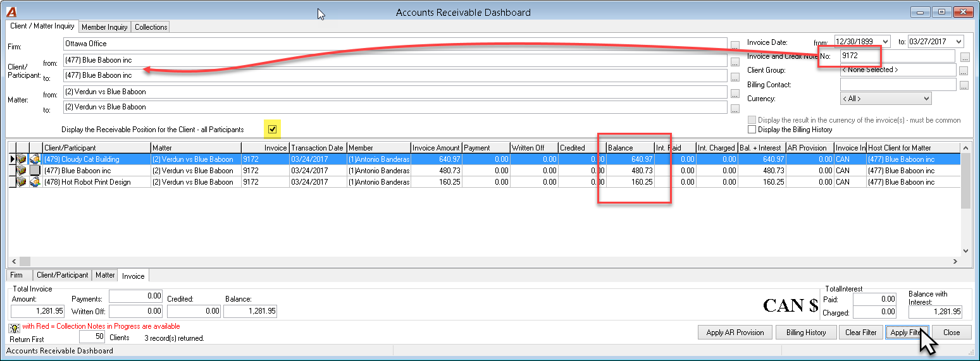Click the AR Provision column header

click(809, 148)
